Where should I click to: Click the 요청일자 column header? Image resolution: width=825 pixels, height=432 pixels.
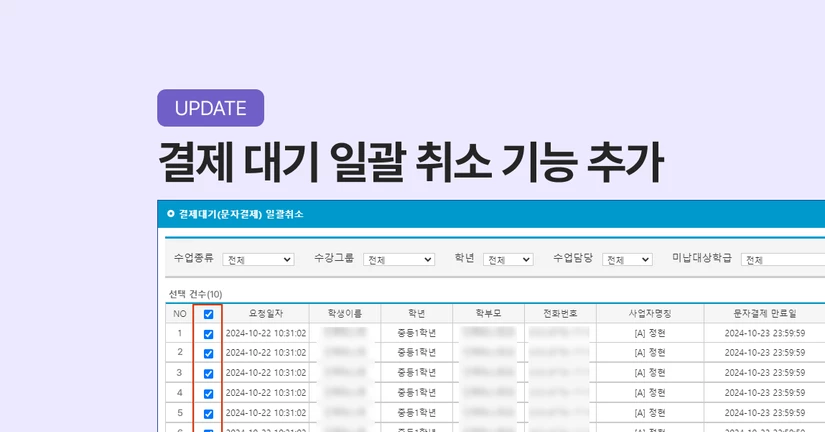point(266,314)
